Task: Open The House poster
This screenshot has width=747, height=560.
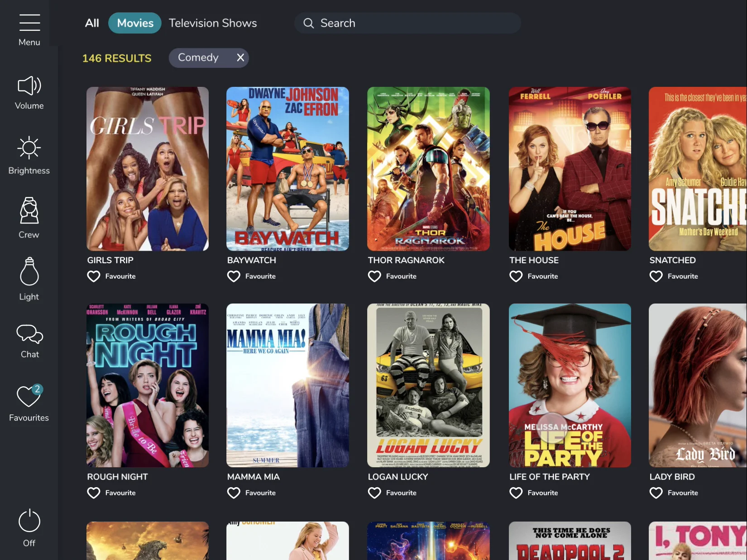Action: click(x=570, y=169)
